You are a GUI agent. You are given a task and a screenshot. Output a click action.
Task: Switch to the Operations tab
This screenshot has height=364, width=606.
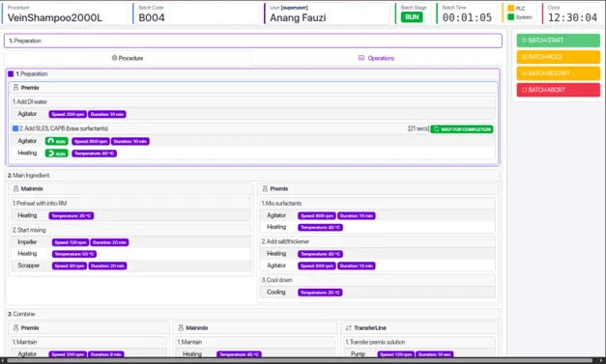click(x=376, y=58)
